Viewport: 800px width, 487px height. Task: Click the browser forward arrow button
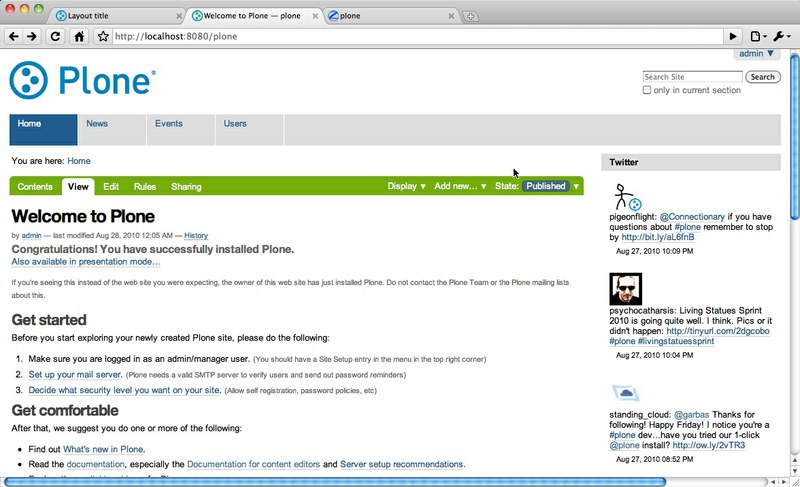pos(32,36)
